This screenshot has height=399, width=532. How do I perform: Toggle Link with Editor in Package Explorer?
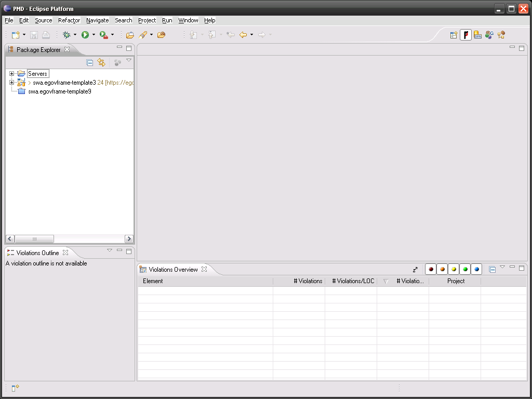(101, 62)
